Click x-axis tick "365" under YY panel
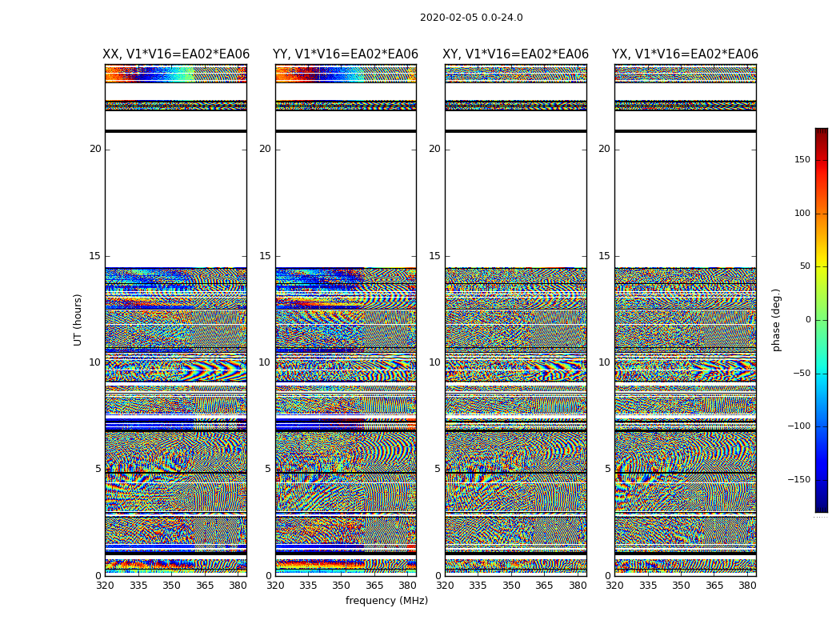Screen dimensions: 840x640 [x=374, y=586]
